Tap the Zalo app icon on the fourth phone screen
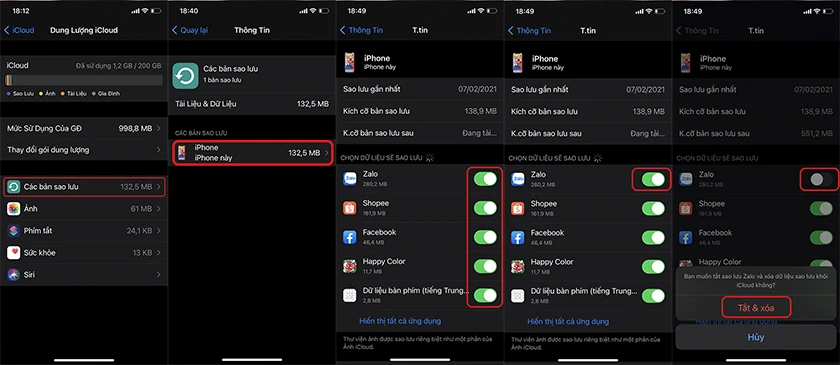840x365 pixels. click(518, 180)
